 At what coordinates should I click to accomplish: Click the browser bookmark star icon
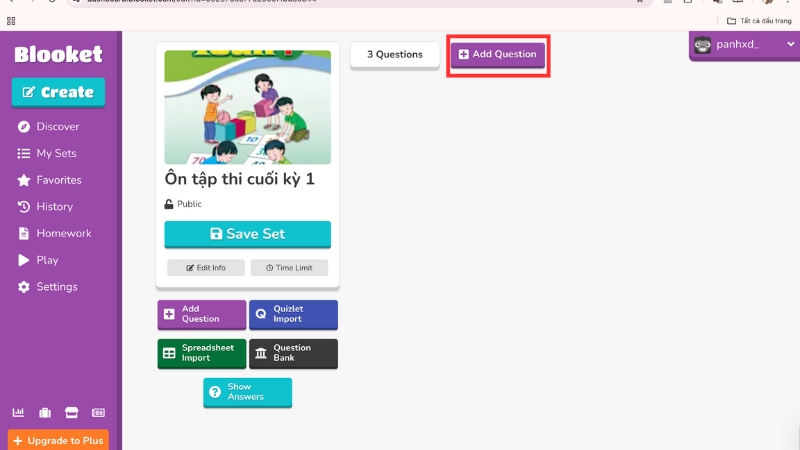coord(639,2)
